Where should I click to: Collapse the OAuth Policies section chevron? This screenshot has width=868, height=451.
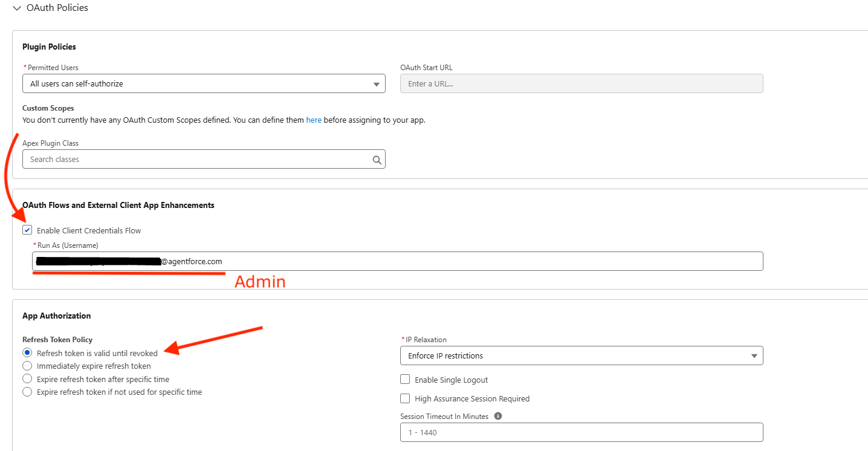16,8
